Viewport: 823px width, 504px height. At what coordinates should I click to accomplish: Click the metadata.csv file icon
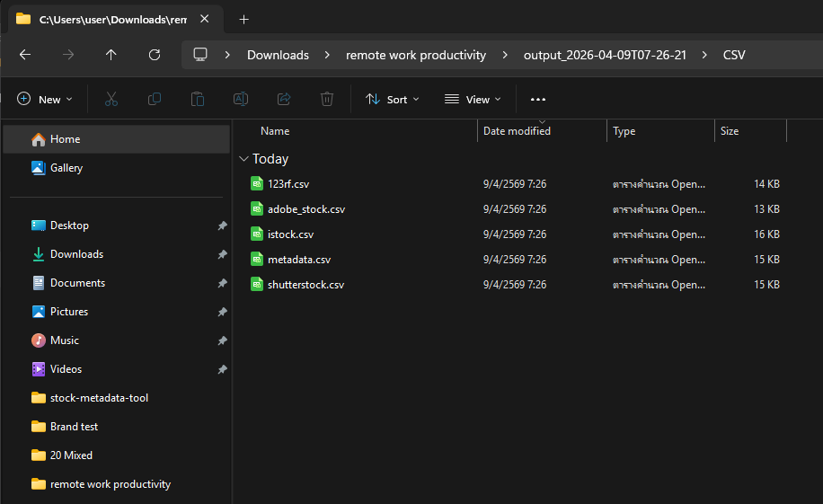(257, 260)
